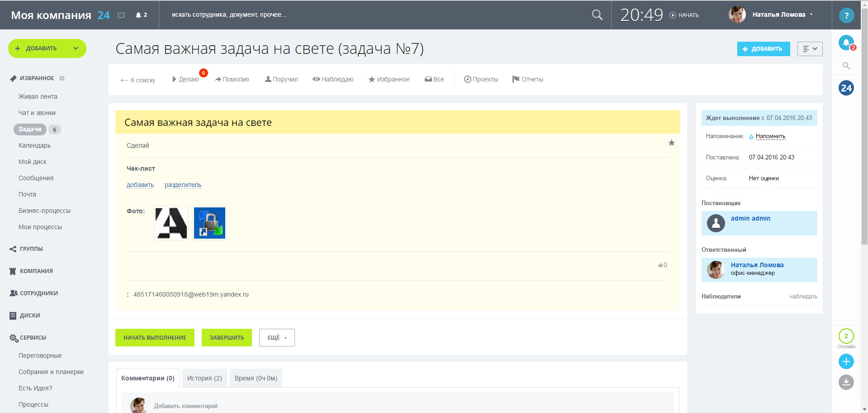Click the search magnifier in top bar

(597, 15)
